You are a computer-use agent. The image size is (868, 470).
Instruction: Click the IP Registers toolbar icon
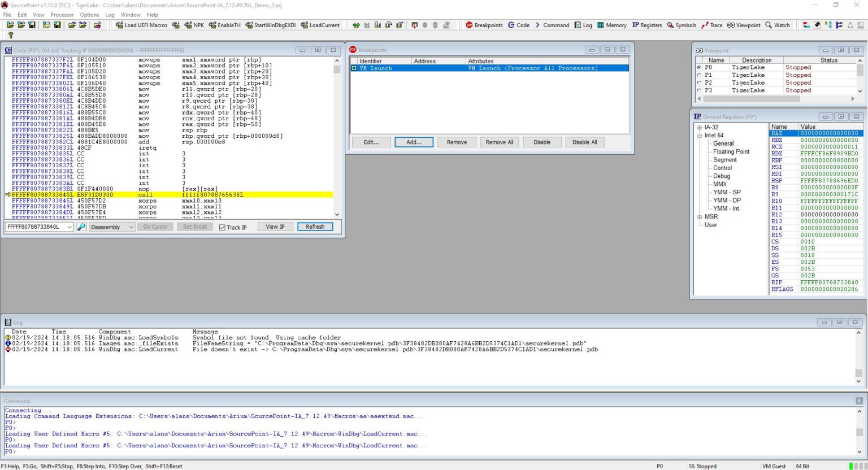point(646,25)
